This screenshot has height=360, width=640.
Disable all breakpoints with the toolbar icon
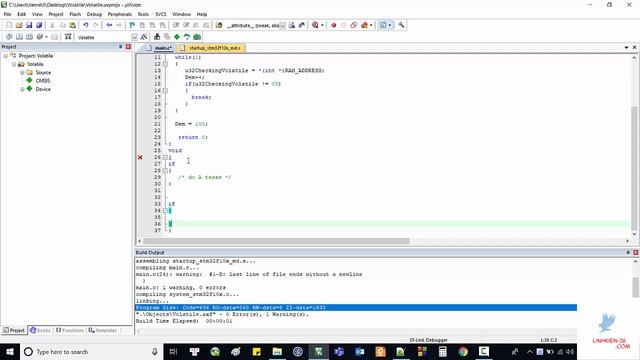pos(353,25)
